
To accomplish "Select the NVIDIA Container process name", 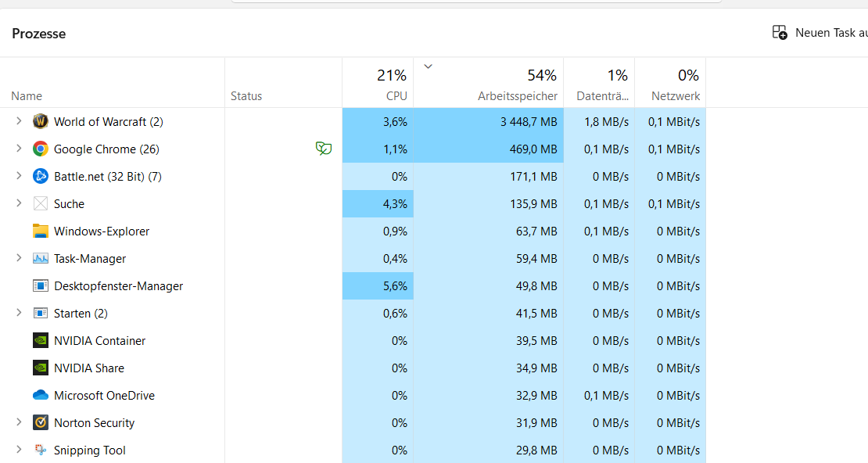I will point(99,341).
